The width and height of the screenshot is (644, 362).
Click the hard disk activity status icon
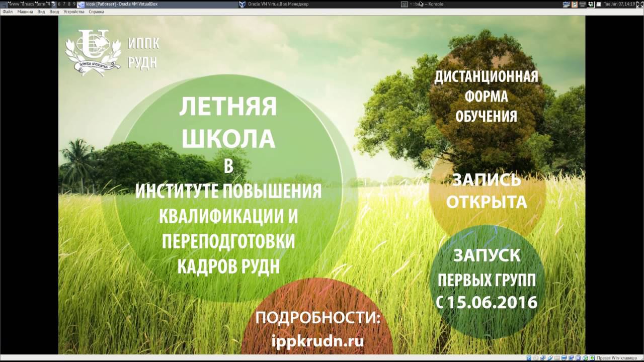pos(529,358)
